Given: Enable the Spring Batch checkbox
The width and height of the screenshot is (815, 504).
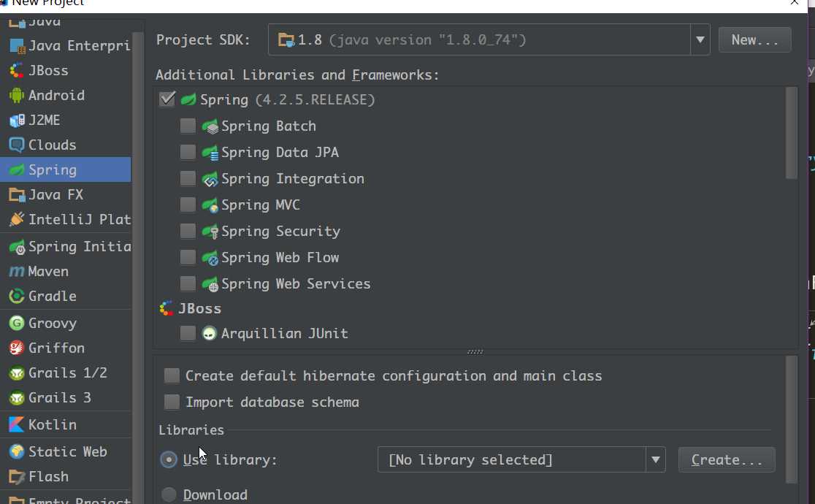Looking at the screenshot, I should [188, 126].
